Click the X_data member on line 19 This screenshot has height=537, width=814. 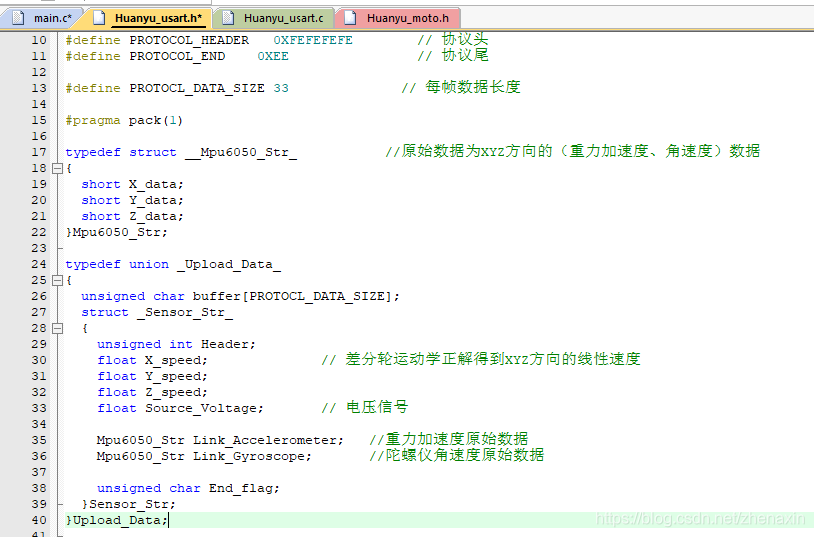tap(156, 184)
